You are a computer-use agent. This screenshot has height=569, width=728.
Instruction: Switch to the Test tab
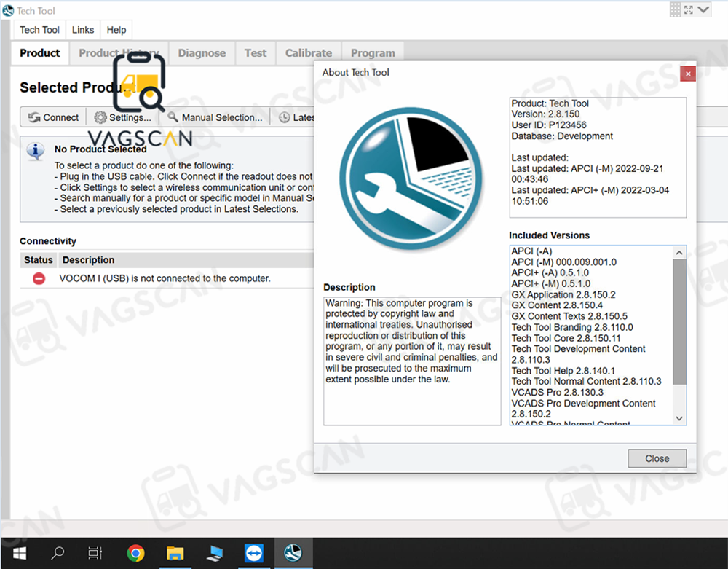(x=256, y=53)
